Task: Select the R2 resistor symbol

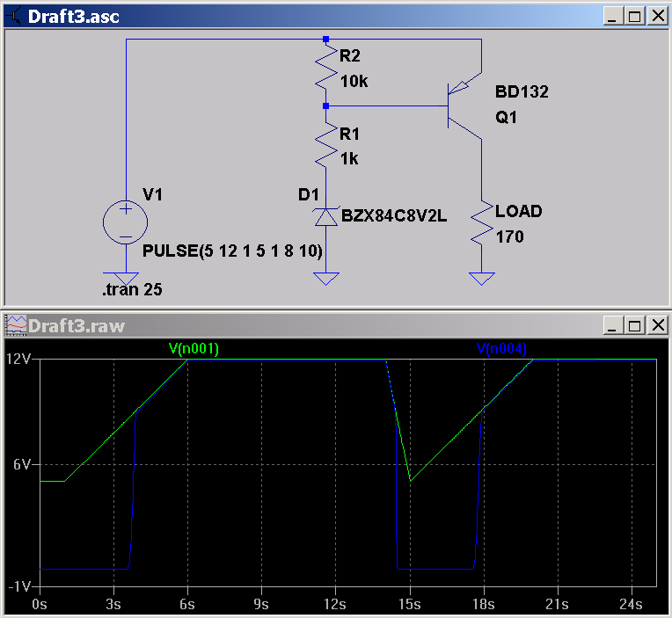Action: (x=326, y=68)
